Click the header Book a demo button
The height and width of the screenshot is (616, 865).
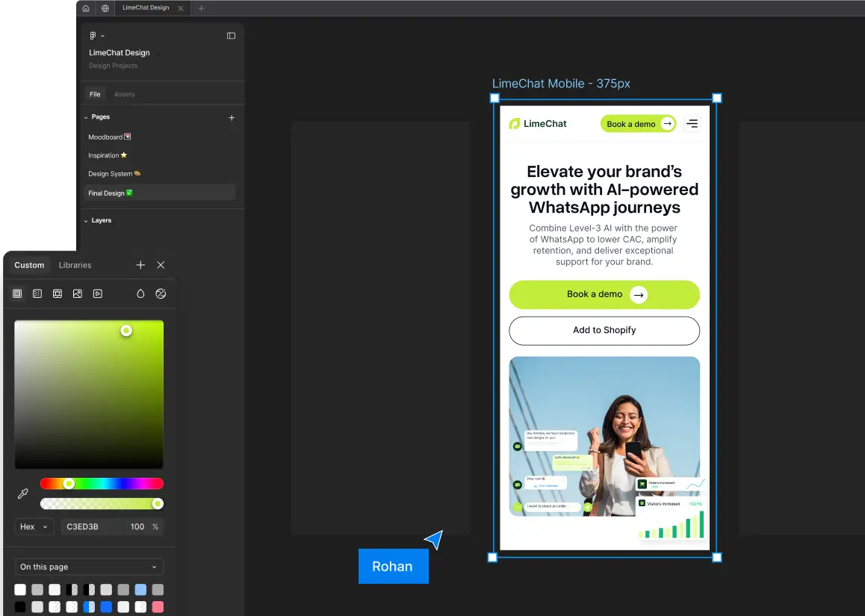click(638, 123)
